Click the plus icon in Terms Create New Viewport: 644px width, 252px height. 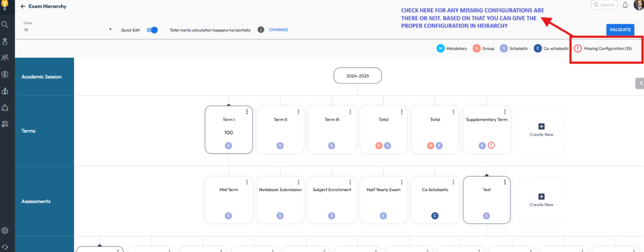click(541, 127)
